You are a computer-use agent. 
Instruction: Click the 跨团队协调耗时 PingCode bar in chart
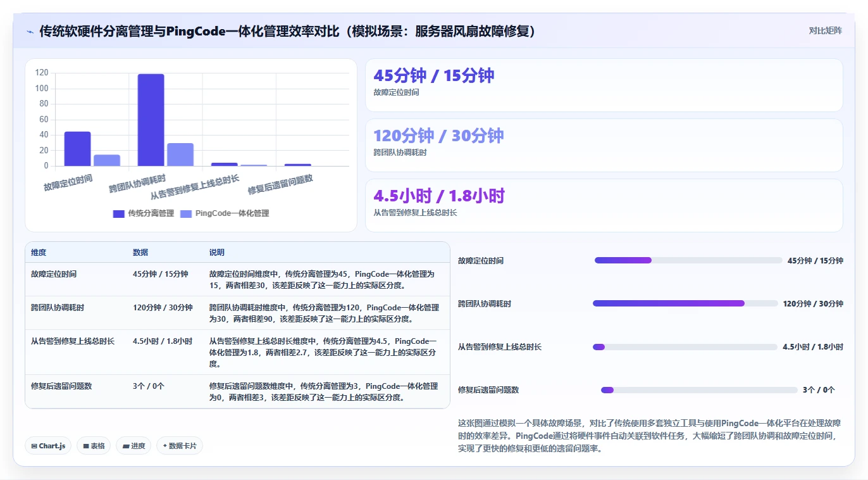pos(180,155)
